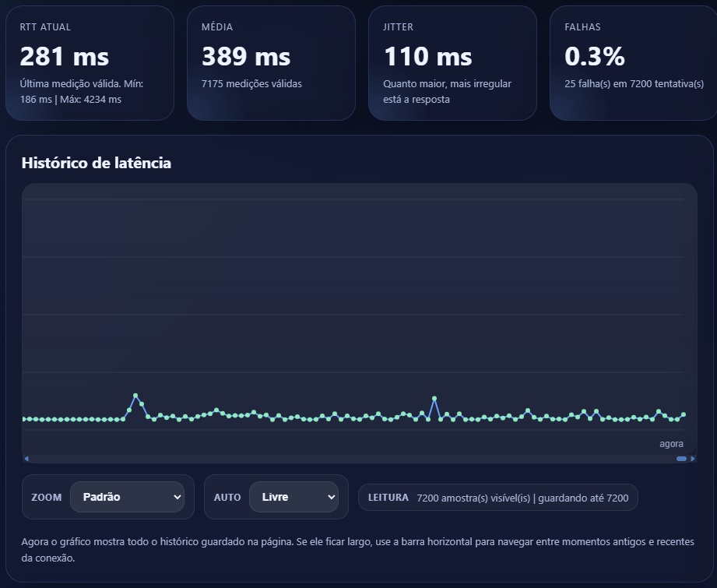Click the left scroll arrow below the chart
Image resolution: width=717 pixels, height=588 pixels.
[26, 458]
